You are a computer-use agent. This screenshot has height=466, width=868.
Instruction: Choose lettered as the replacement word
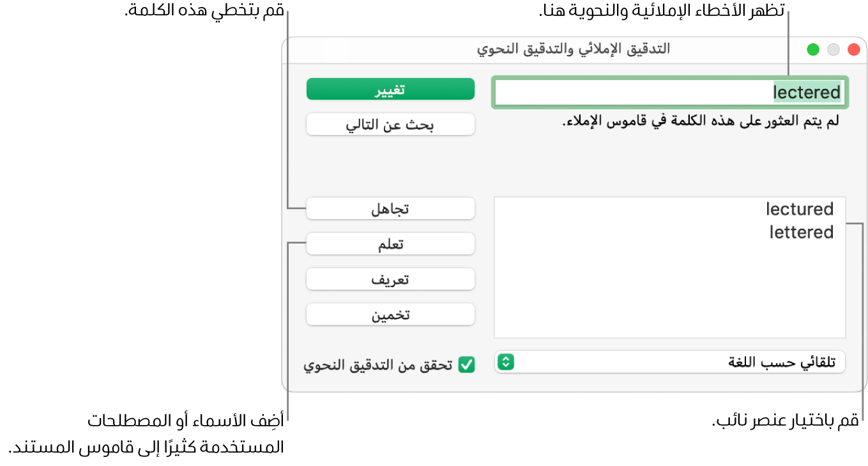(x=801, y=232)
